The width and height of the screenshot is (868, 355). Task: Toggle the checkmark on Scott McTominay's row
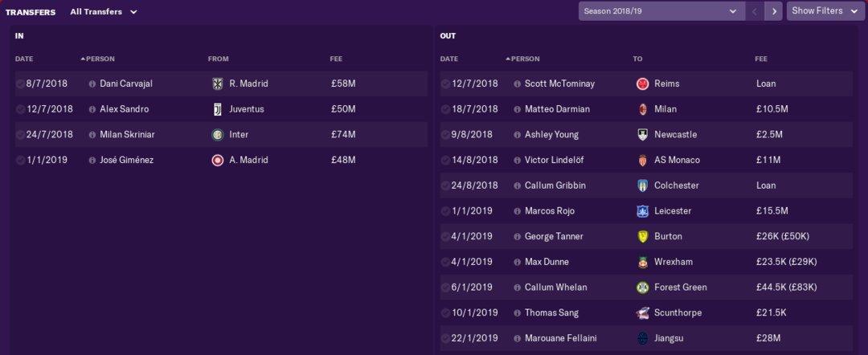(445, 84)
